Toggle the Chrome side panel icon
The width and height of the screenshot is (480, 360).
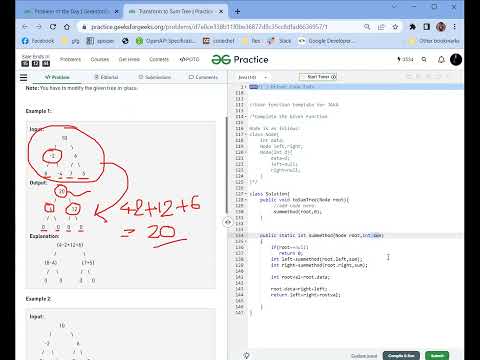(426, 27)
